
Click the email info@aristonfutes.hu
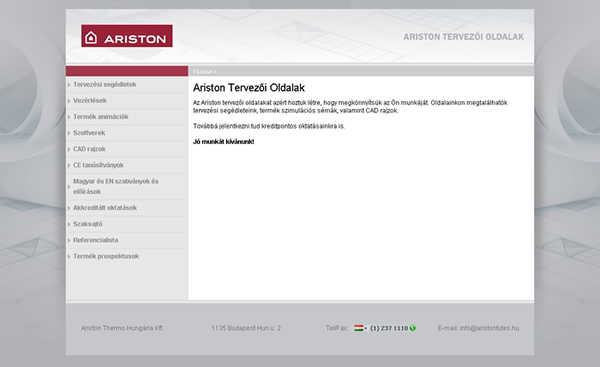489,328
